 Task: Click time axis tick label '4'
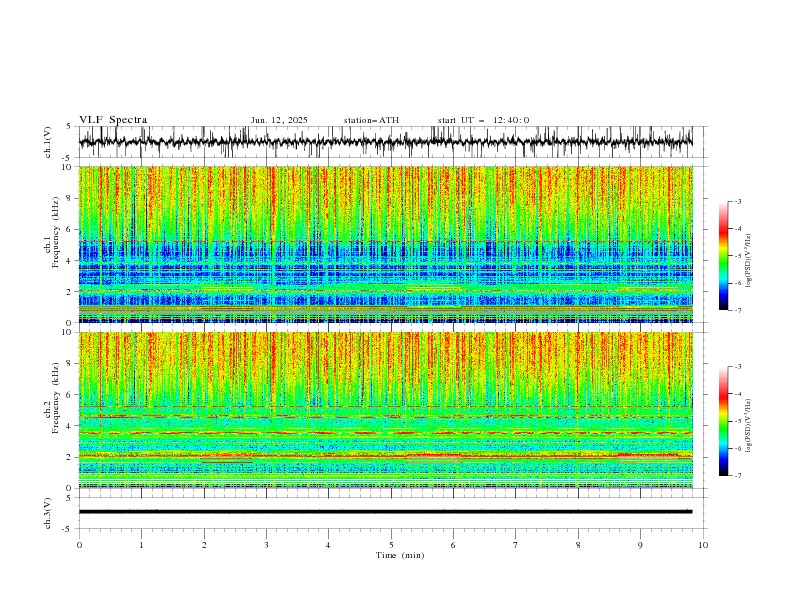click(x=328, y=545)
